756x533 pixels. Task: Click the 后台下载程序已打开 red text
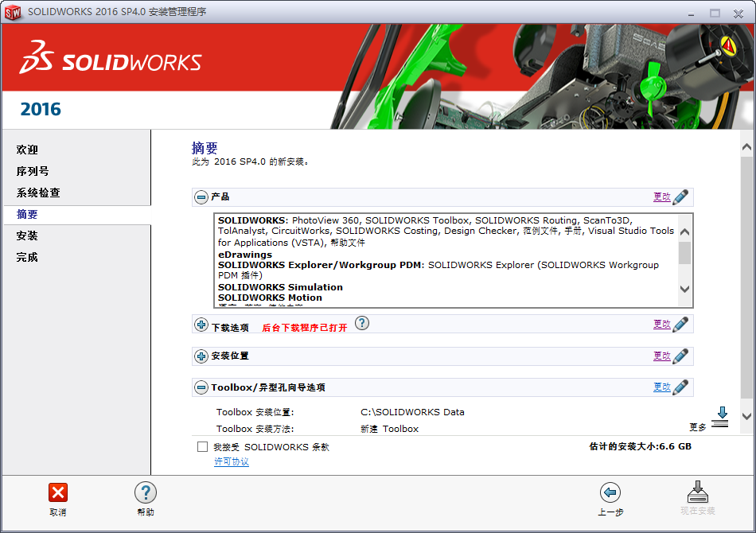pos(304,328)
